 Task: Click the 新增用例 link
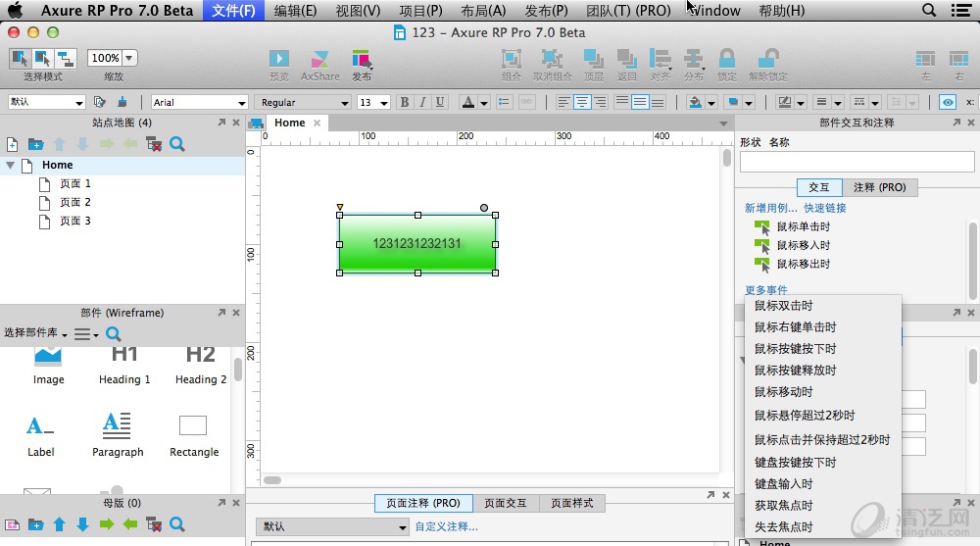point(770,208)
